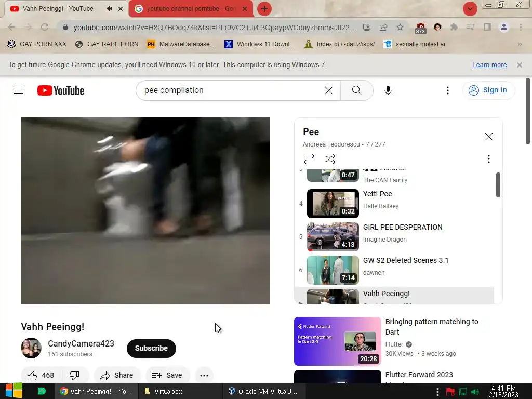Click the red flag tray icon
532x399 pixels.
[x=450, y=392]
